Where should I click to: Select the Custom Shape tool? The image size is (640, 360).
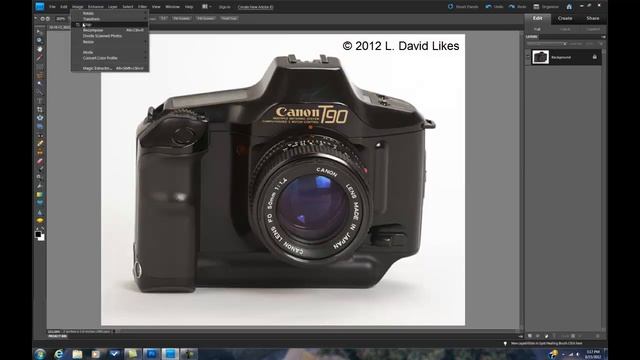point(40,203)
